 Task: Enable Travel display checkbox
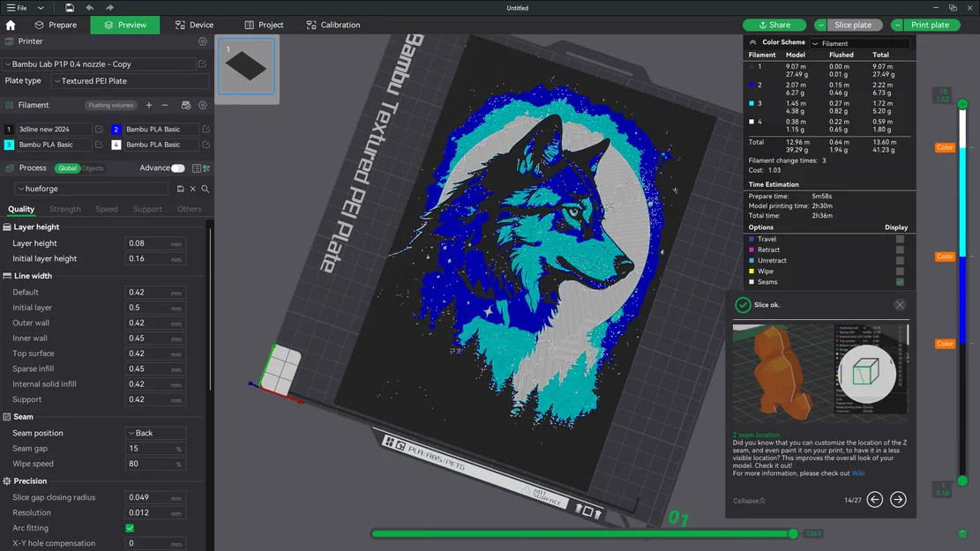[x=900, y=239]
